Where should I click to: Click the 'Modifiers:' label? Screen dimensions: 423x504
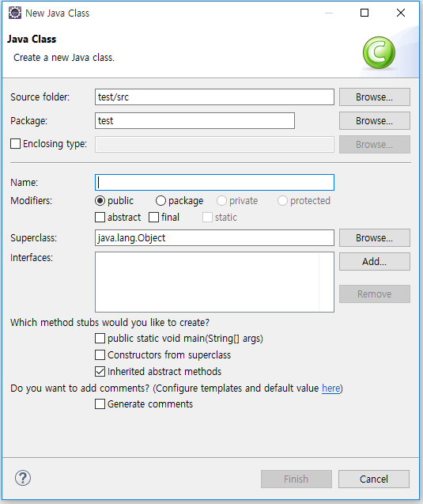[x=31, y=201]
